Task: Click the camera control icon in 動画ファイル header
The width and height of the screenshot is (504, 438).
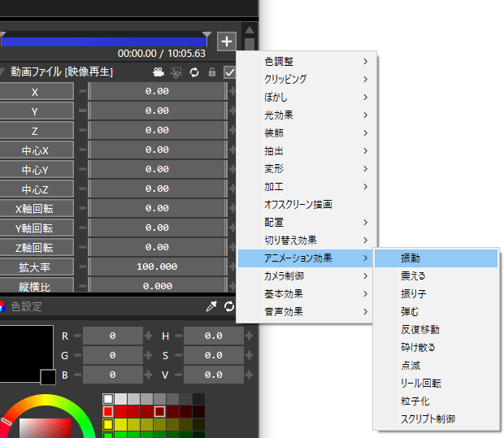Action: [x=159, y=72]
